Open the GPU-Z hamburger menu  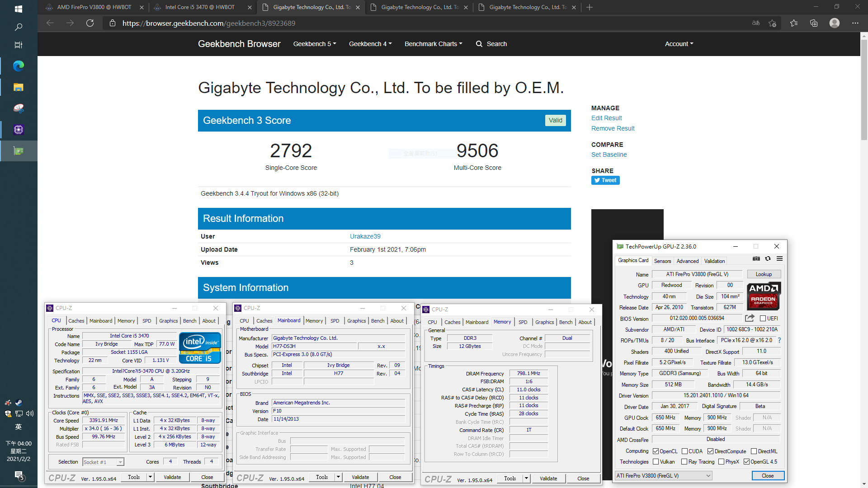pyautogui.click(x=779, y=259)
